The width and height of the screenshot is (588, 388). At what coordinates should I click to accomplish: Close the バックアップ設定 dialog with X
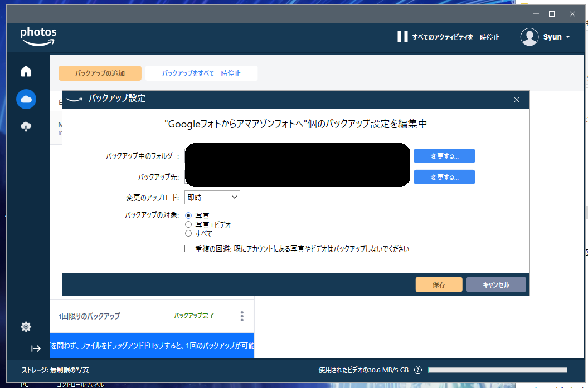[516, 100]
